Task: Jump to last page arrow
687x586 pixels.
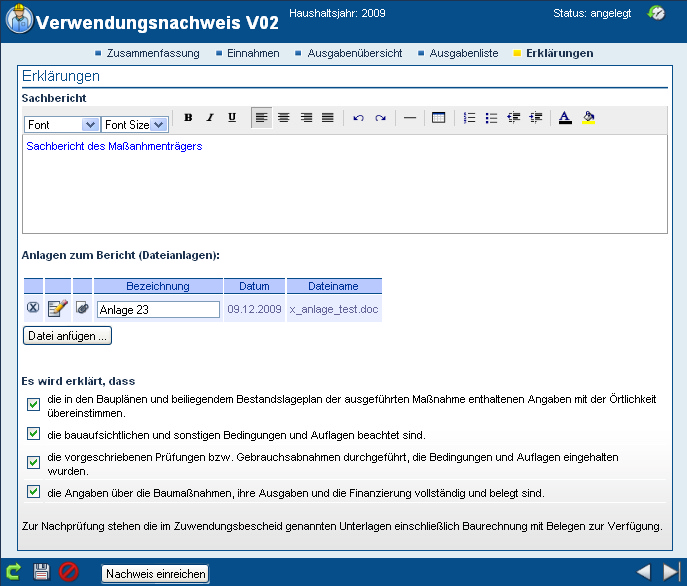Action: tap(672, 572)
